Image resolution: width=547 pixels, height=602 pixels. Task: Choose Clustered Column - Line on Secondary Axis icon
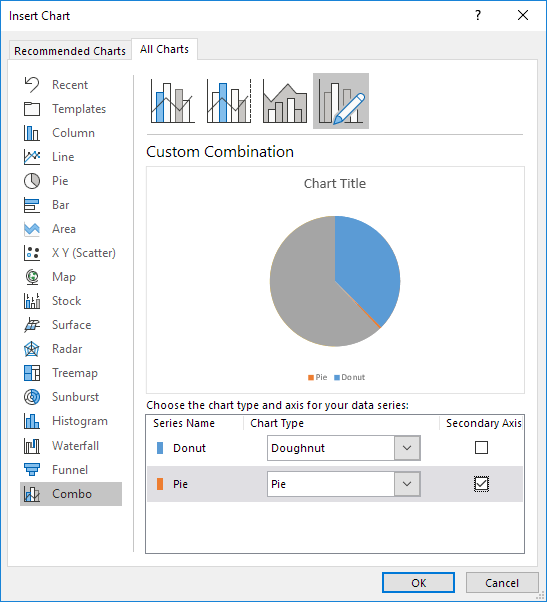(229, 101)
